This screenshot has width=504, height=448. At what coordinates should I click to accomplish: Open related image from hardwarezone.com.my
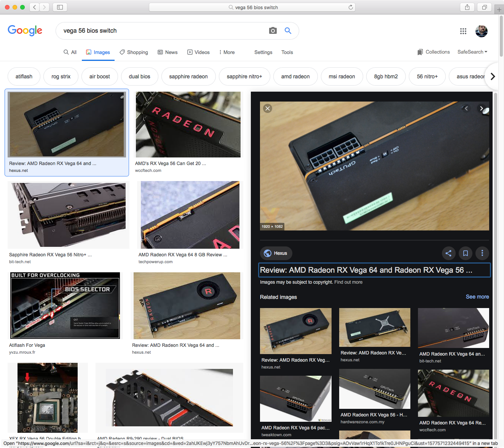click(x=375, y=389)
